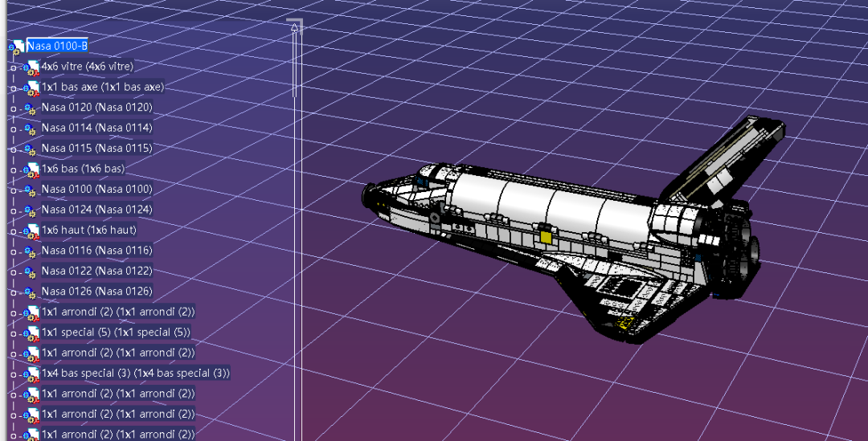
Task: Select the 'Nasa 0115 (Nasa 0115)' label
Action: [x=97, y=149]
